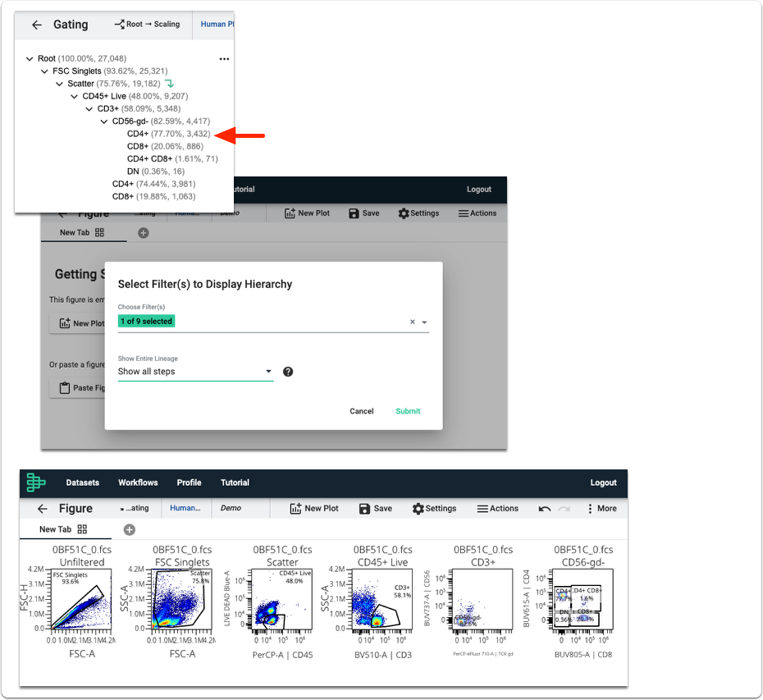Open Actions menu in bottom toolbar
The height and width of the screenshot is (700, 763).
click(x=498, y=509)
